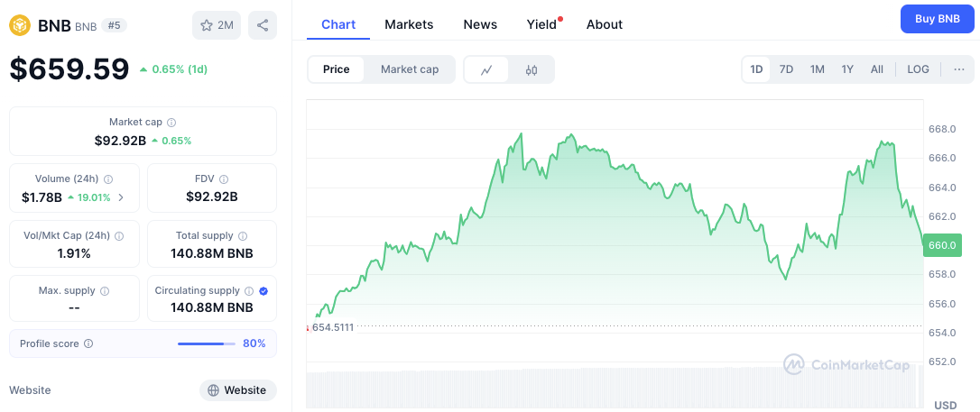Click the Buy BNB button
This screenshot has height=412, width=980.
[x=937, y=19]
